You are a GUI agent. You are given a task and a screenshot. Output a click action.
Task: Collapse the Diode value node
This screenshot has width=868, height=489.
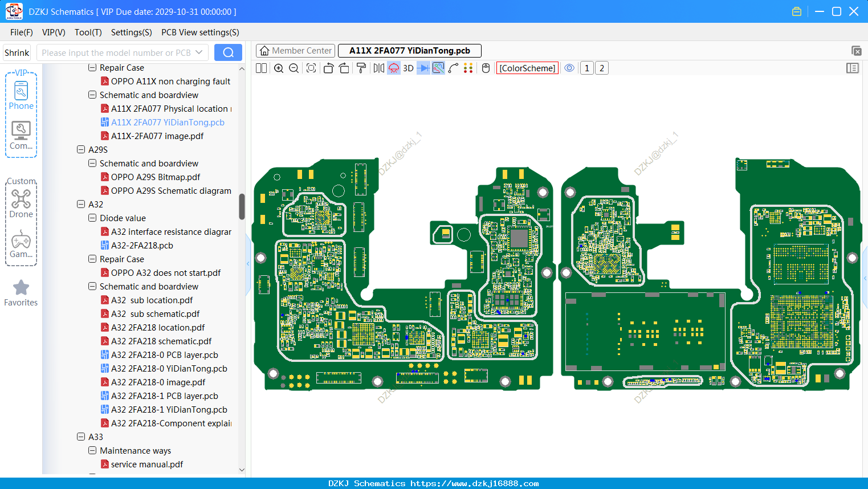92,218
